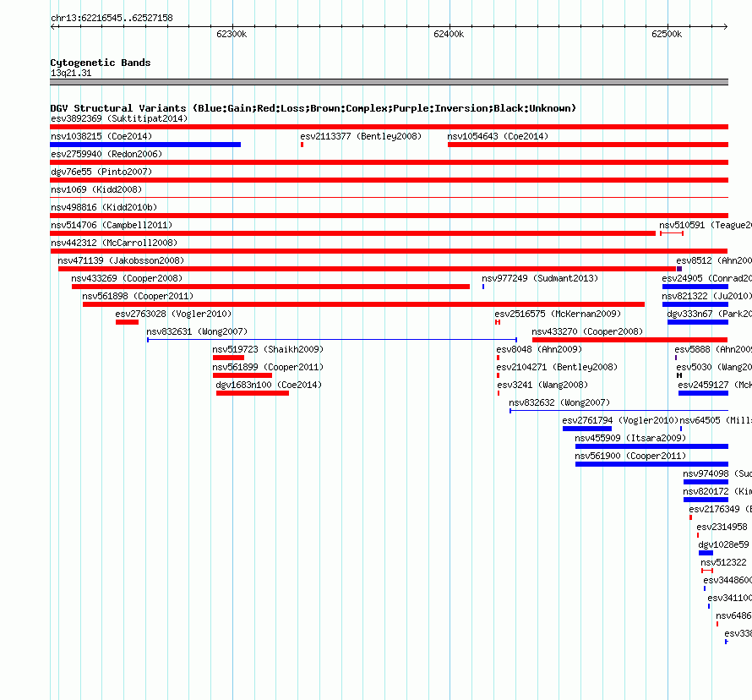Open the DGV Structural Variants track title
This screenshot has height=700, width=752.
[313, 108]
